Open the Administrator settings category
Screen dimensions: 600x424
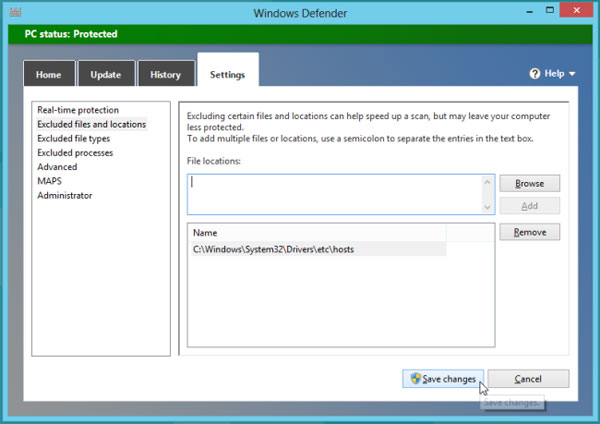[65, 196]
